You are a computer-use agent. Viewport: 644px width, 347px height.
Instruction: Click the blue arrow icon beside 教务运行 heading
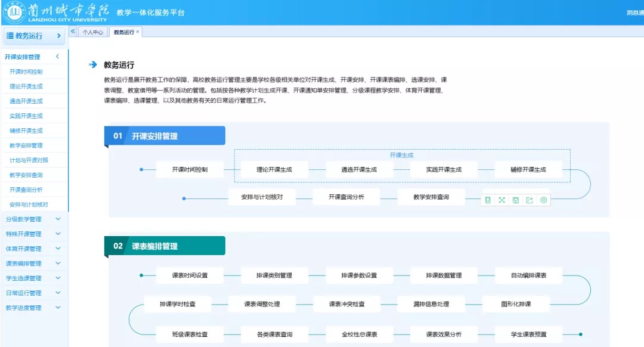[x=92, y=64]
